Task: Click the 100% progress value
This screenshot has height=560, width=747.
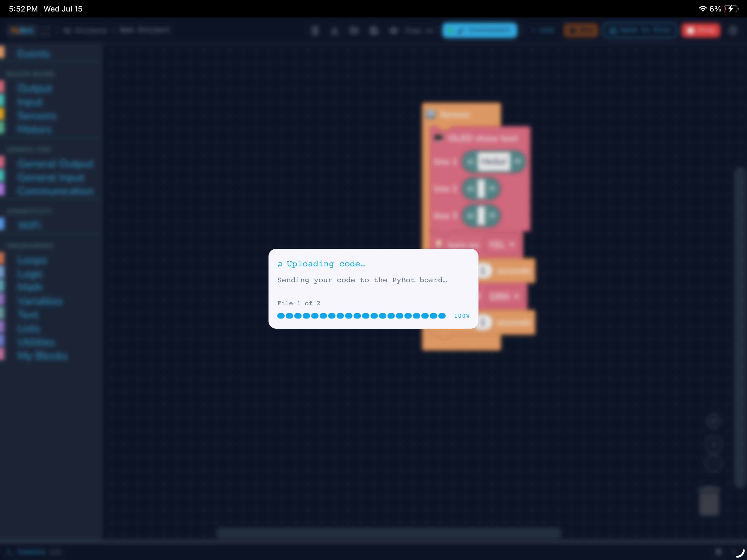Action: pyautogui.click(x=461, y=316)
